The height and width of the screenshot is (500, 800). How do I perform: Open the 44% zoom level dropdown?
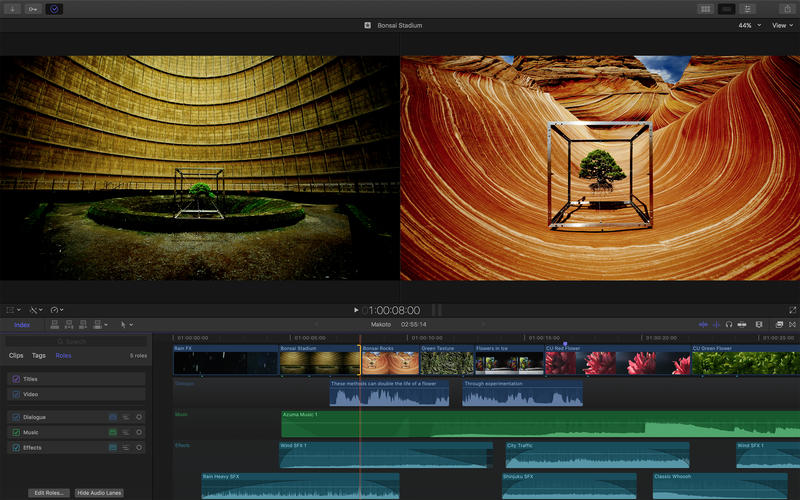pyautogui.click(x=747, y=25)
